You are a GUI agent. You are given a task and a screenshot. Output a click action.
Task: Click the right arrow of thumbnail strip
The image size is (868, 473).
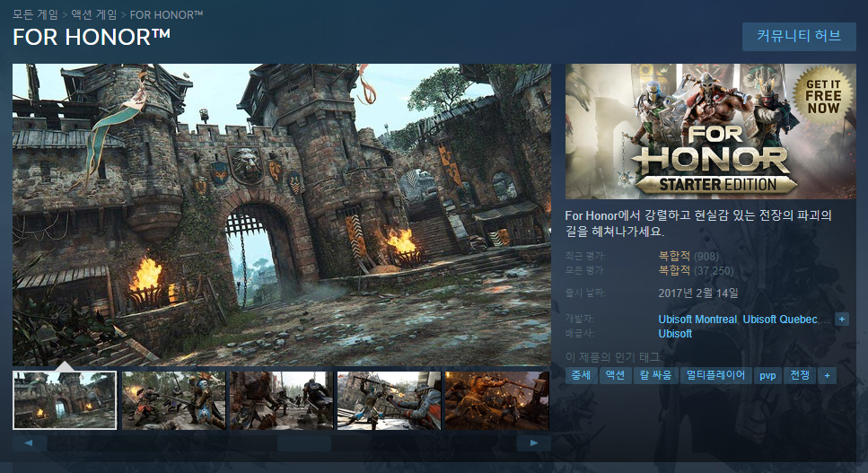click(534, 442)
